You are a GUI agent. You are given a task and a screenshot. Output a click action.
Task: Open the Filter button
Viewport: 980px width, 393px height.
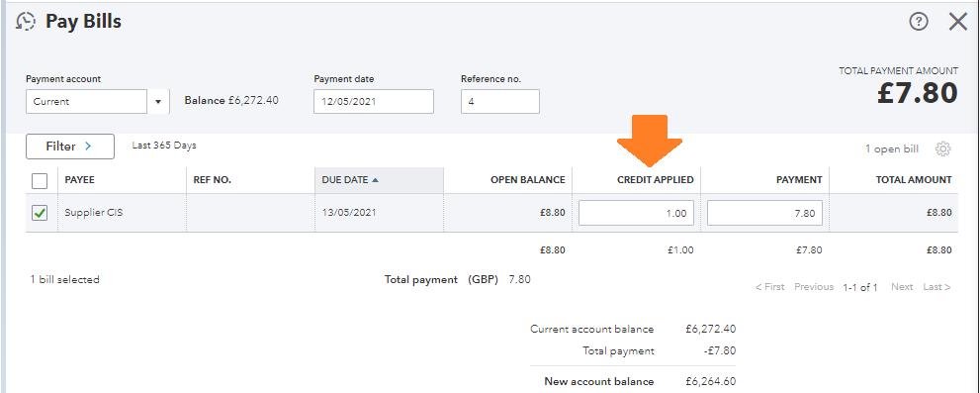coord(70,147)
